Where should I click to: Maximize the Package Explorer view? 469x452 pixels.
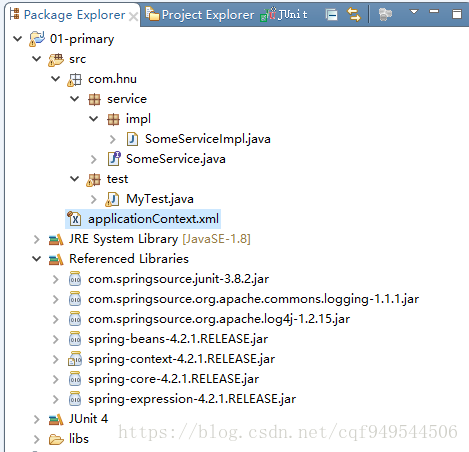click(x=457, y=14)
